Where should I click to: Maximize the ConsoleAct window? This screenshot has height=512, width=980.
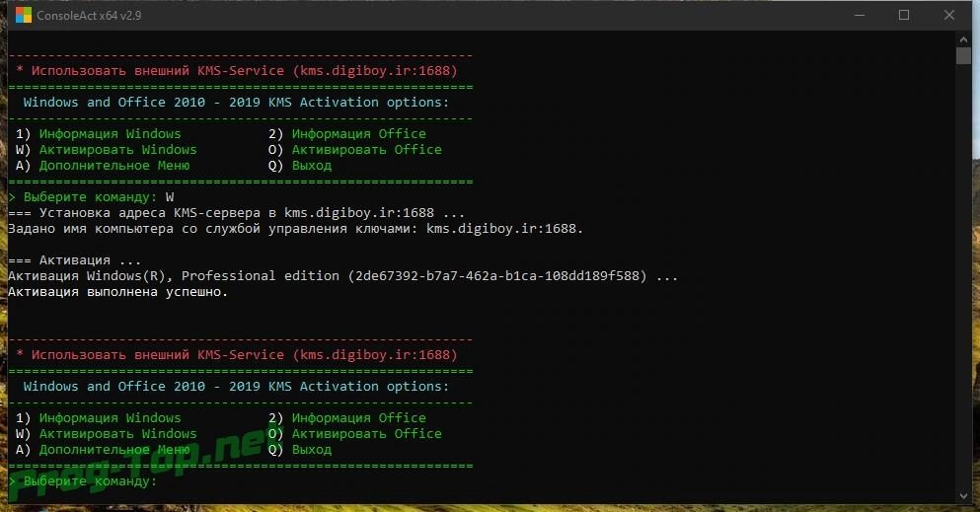(904, 15)
